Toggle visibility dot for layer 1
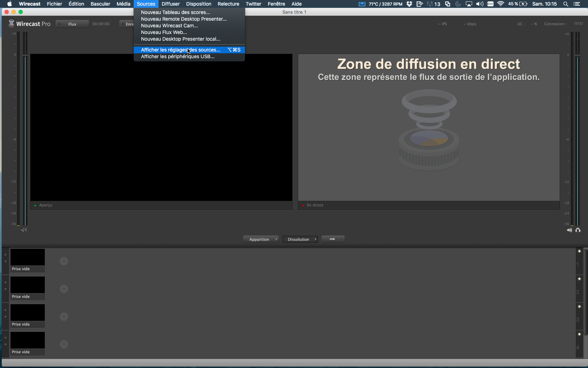Viewport: 588px width, 368px height. (x=579, y=251)
